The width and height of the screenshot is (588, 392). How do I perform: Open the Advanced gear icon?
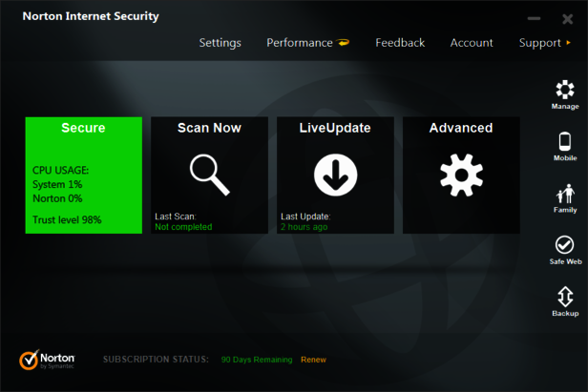coord(461,174)
